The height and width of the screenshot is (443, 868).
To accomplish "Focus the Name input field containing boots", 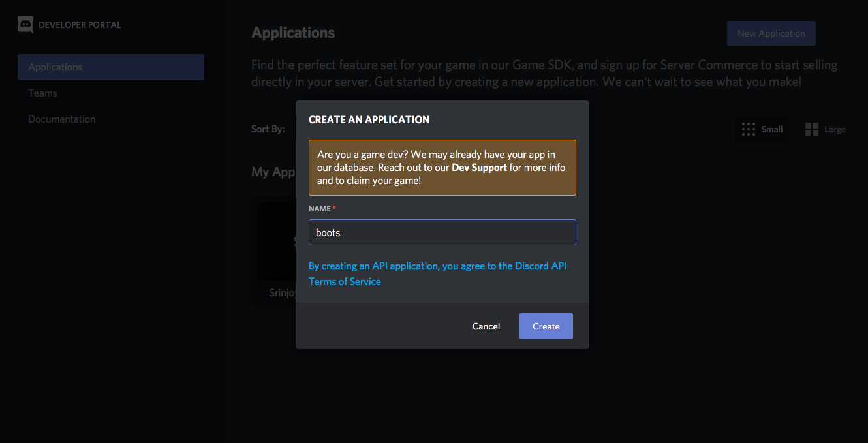I will [442, 232].
